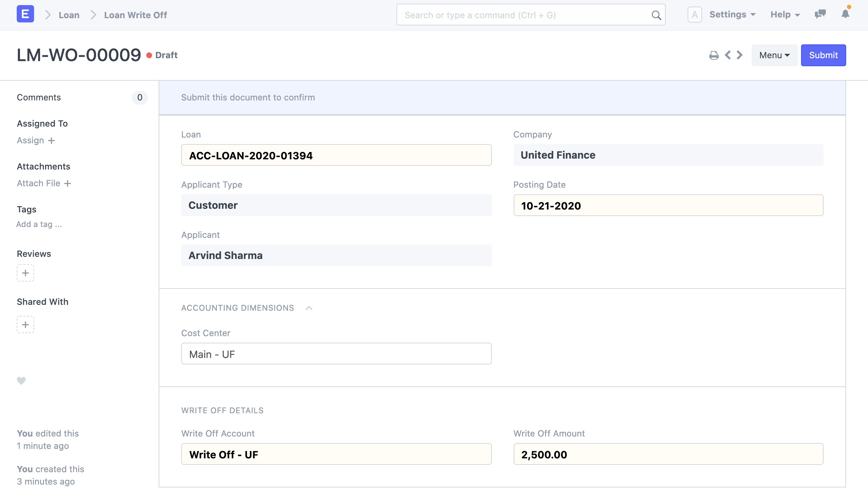
Task: Expand the Menu dropdown
Action: pos(774,55)
